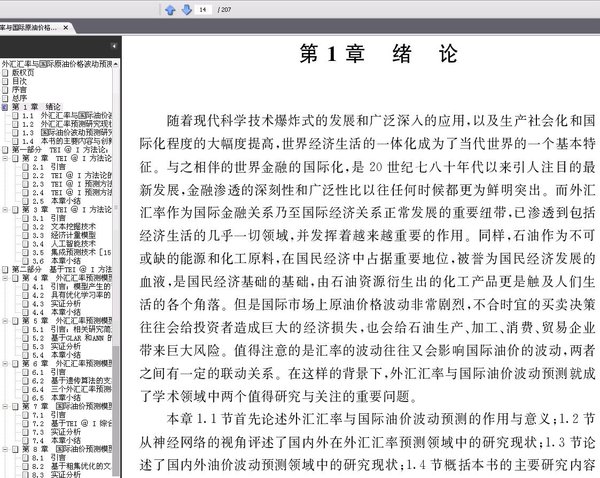The height and width of the screenshot is (478, 600).
Task: Click the bookmarks scrollbar up arrow
Action: point(116,64)
